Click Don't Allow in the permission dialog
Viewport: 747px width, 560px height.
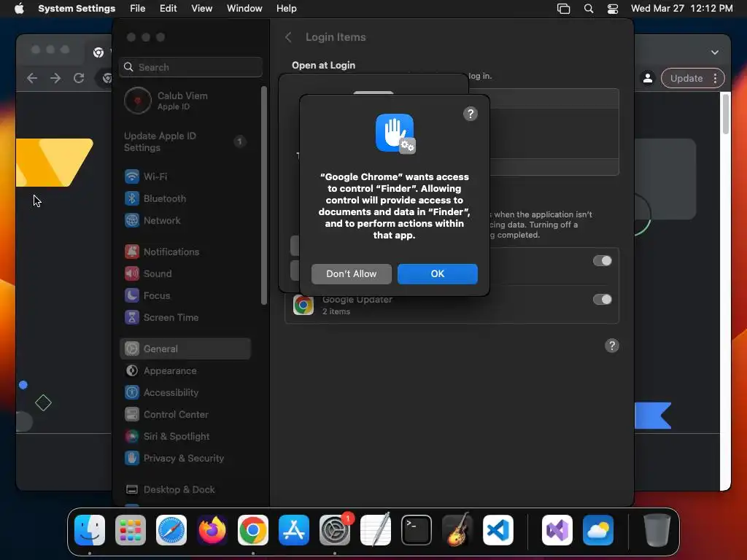coord(352,274)
